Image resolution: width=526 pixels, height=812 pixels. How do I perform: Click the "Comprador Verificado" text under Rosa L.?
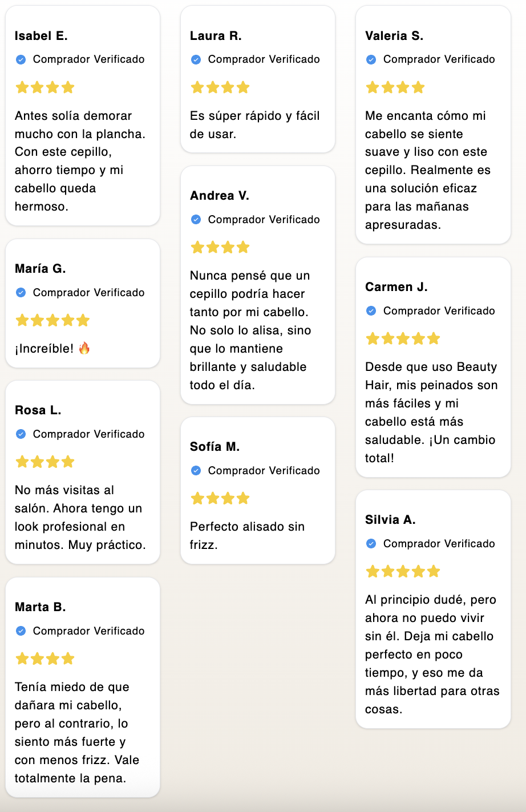pyautogui.click(x=88, y=434)
